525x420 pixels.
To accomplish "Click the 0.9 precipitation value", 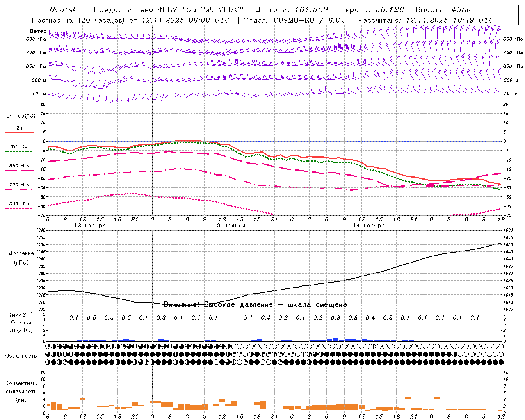I will click(x=336, y=317).
